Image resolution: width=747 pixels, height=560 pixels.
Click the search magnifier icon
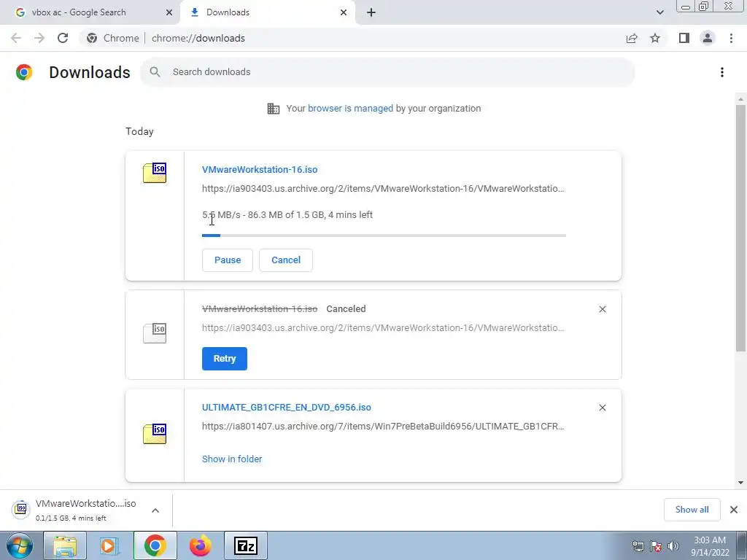tap(155, 72)
